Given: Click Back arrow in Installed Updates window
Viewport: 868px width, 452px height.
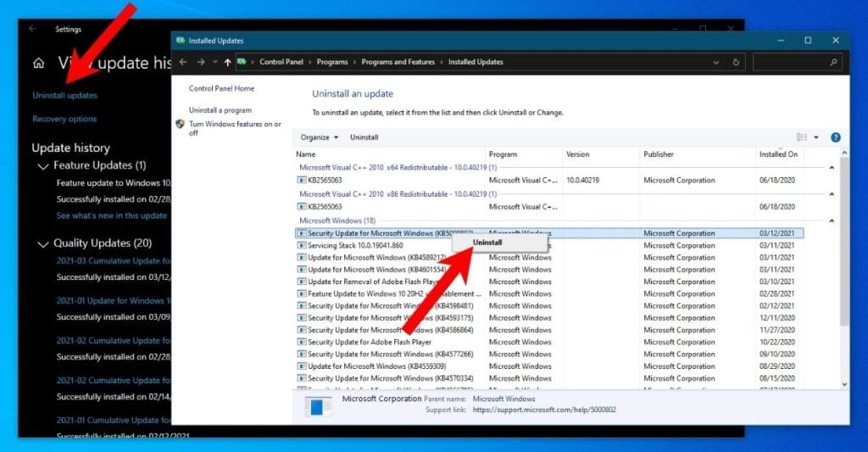Looking at the screenshot, I should coord(183,62).
